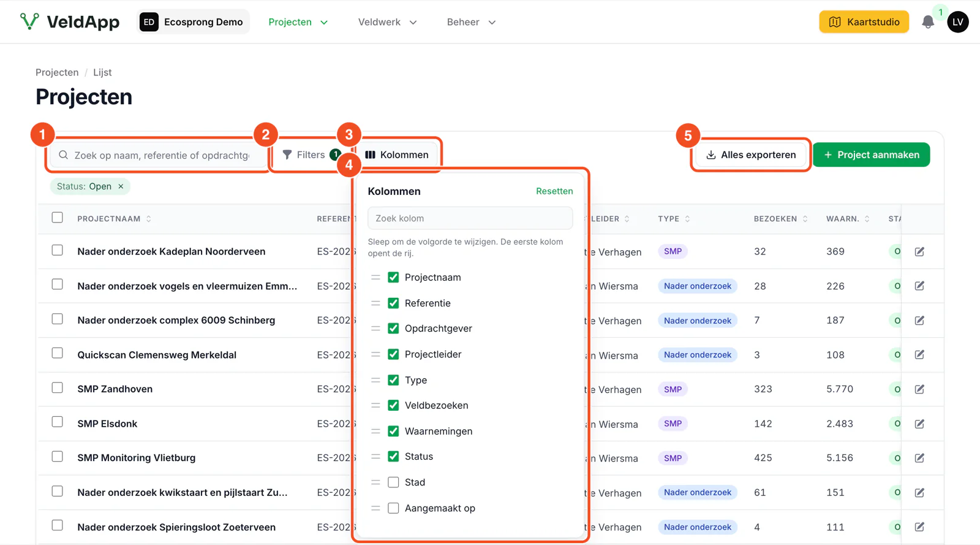Viewport: 980px width, 545px height.
Task: Select all projects with header checkbox
Action: pyautogui.click(x=57, y=218)
